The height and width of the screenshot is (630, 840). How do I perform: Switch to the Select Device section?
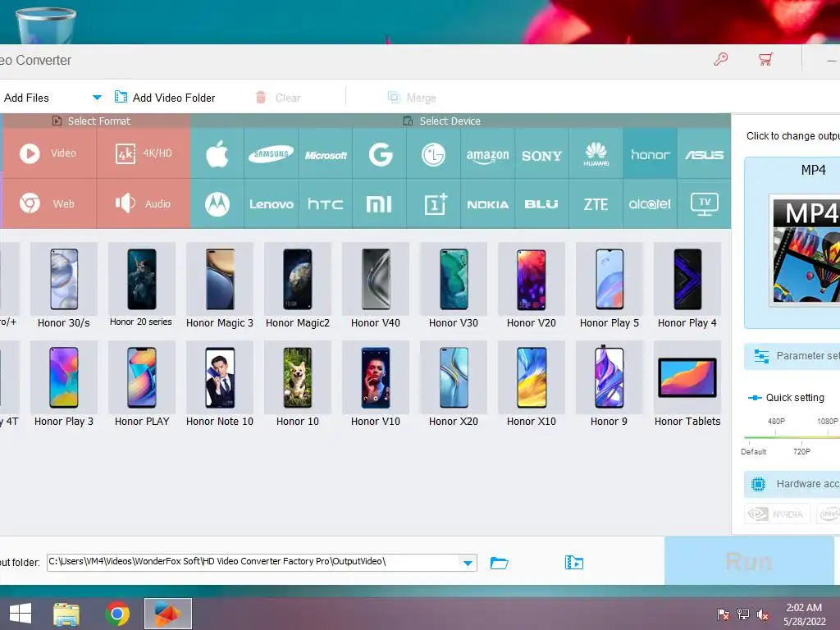(442, 121)
